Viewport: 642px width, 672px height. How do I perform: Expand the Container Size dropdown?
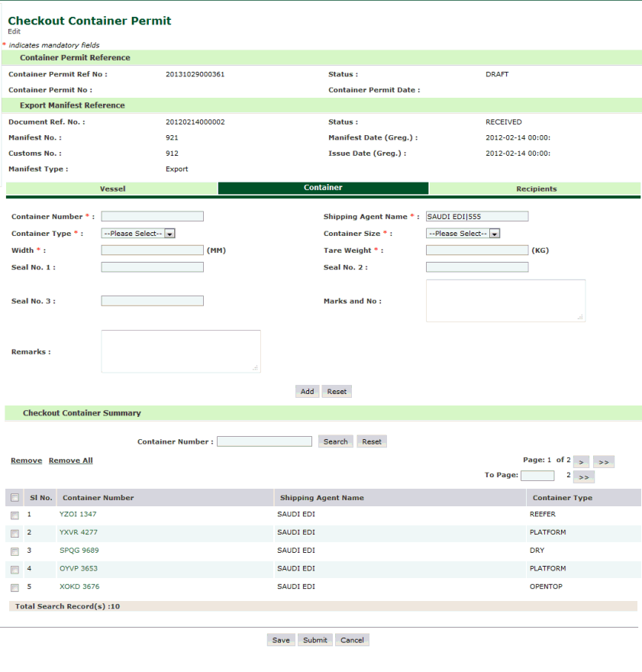(x=463, y=234)
